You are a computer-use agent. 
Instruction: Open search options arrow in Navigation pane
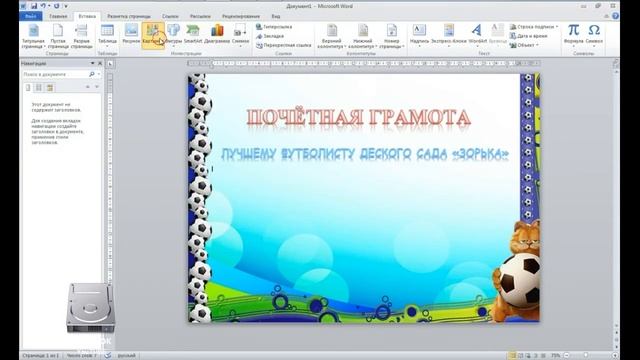(98, 74)
